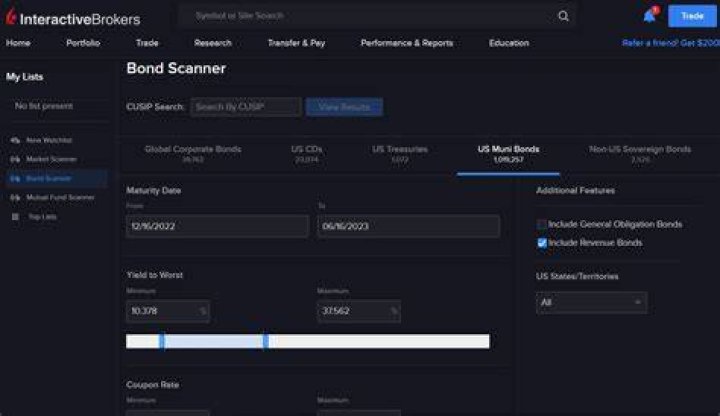Click the Market Scanner sidebar icon

tap(15, 159)
